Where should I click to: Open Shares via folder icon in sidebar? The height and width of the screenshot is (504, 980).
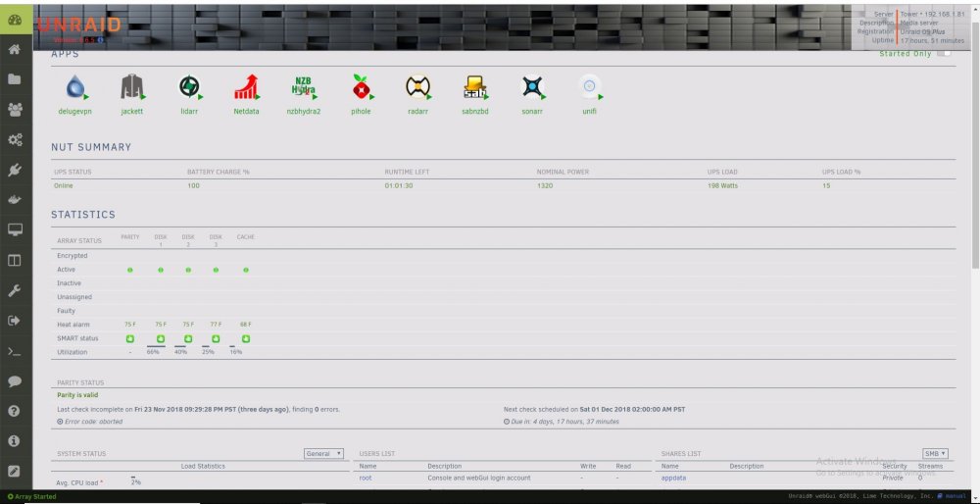[15, 79]
